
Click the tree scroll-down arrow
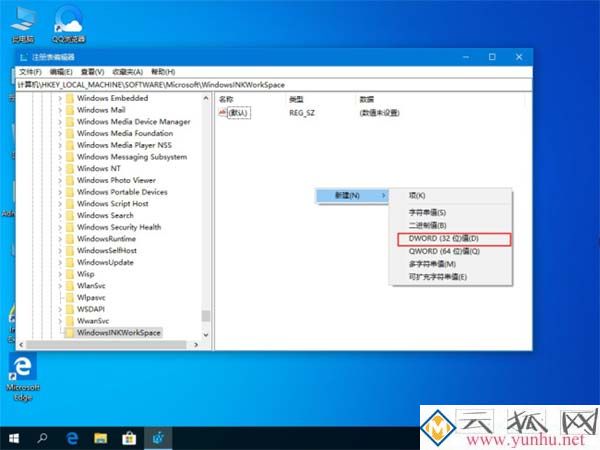pyautogui.click(x=206, y=335)
